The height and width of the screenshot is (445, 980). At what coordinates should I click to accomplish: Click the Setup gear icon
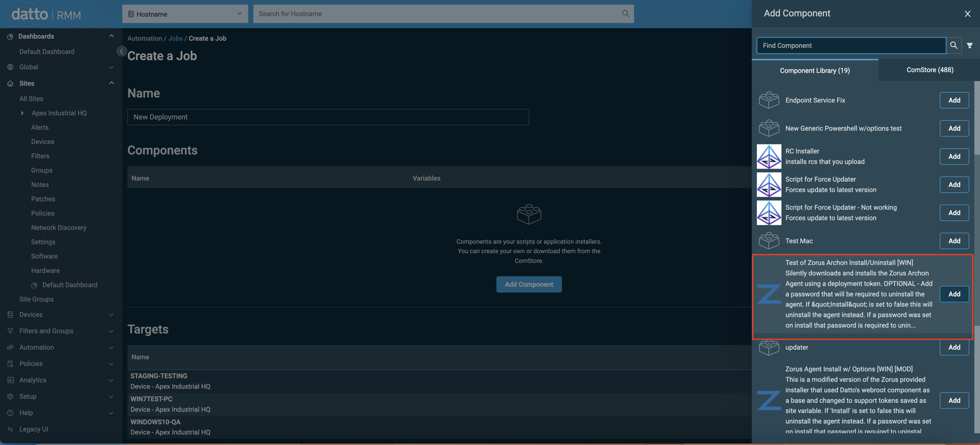[10, 396]
